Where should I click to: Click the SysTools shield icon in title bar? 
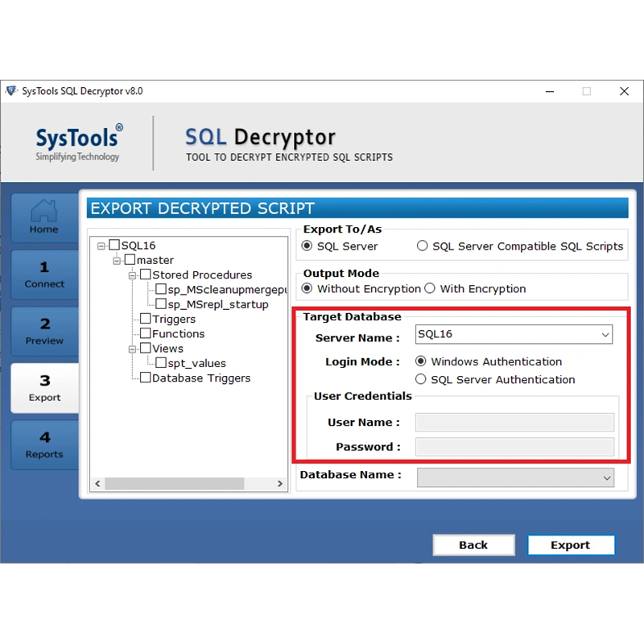coord(11,91)
